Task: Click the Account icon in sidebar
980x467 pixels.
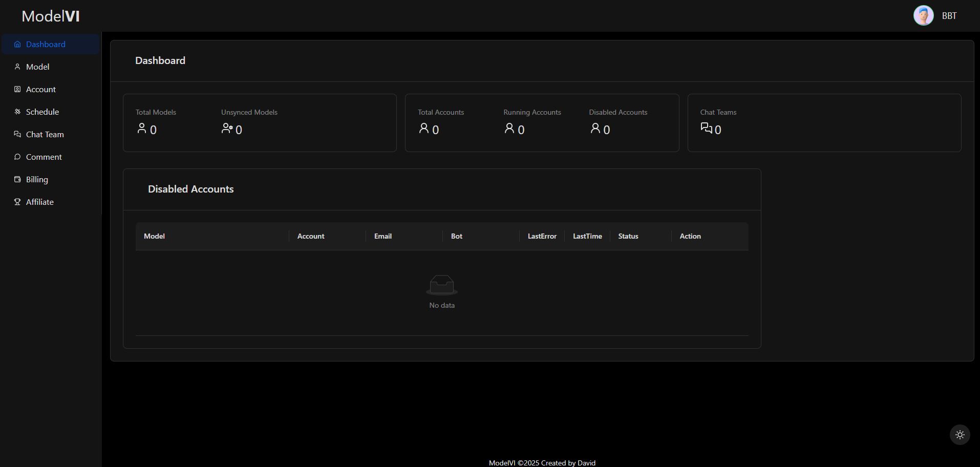Action: click(x=17, y=90)
